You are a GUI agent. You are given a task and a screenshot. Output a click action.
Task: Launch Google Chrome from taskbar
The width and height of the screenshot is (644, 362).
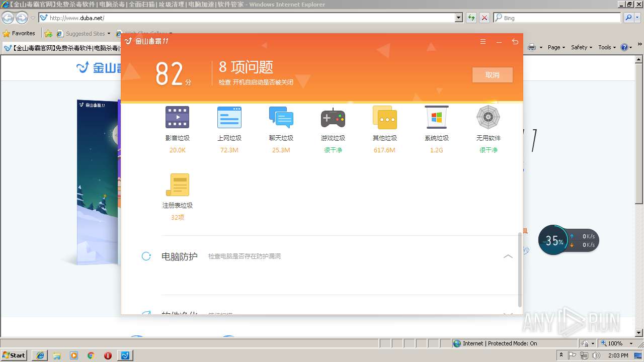(x=91, y=355)
